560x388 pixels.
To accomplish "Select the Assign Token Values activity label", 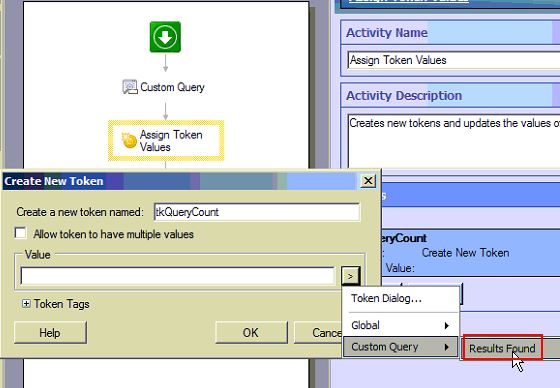I will (x=171, y=141).
